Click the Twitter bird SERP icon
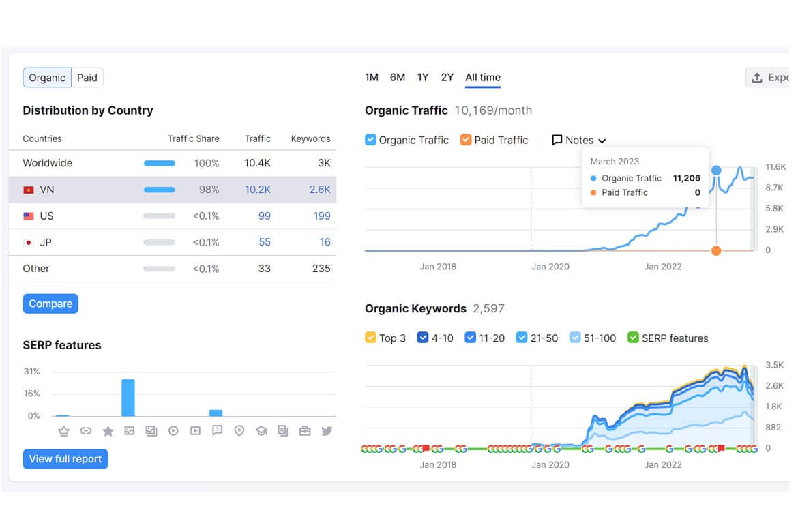Screen dimensions: 798x532 click(327, 431)
